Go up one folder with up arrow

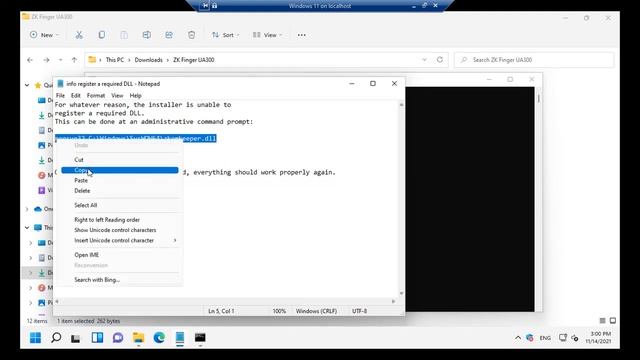(74, 60)
